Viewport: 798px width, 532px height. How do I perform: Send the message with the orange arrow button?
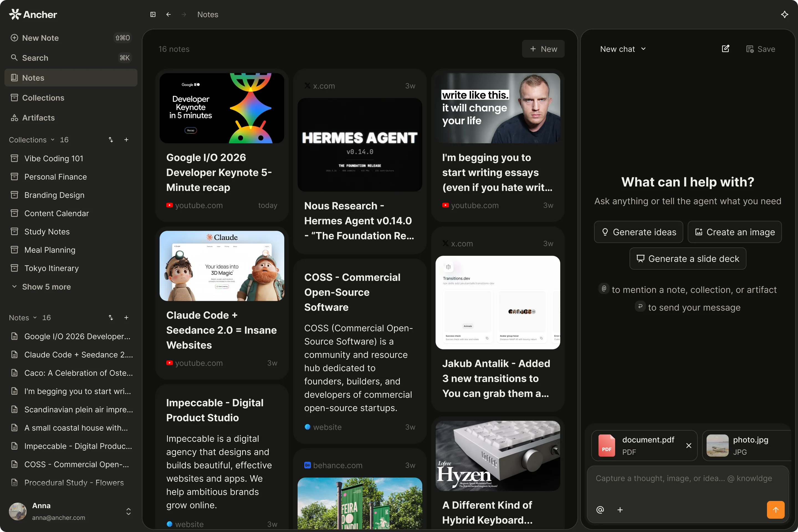pyautogui.click(x=776, y=510)
